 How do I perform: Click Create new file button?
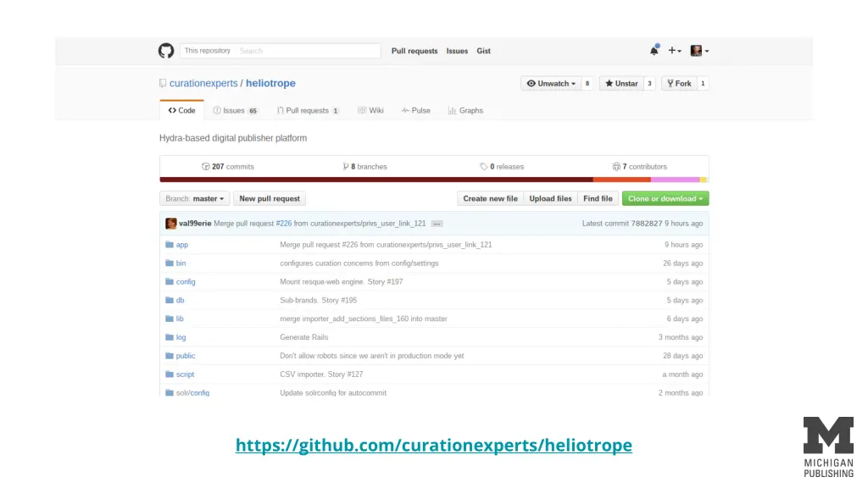(x=491, y=198)
